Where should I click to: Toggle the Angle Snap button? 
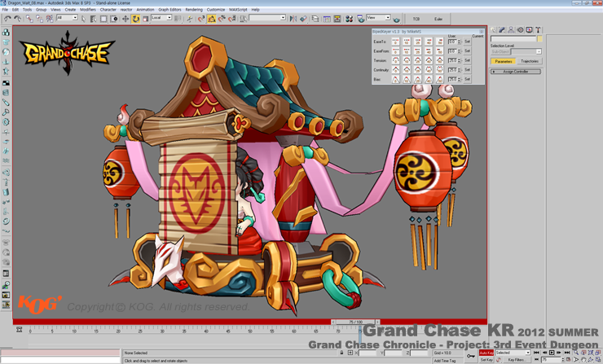pos(211,19)
